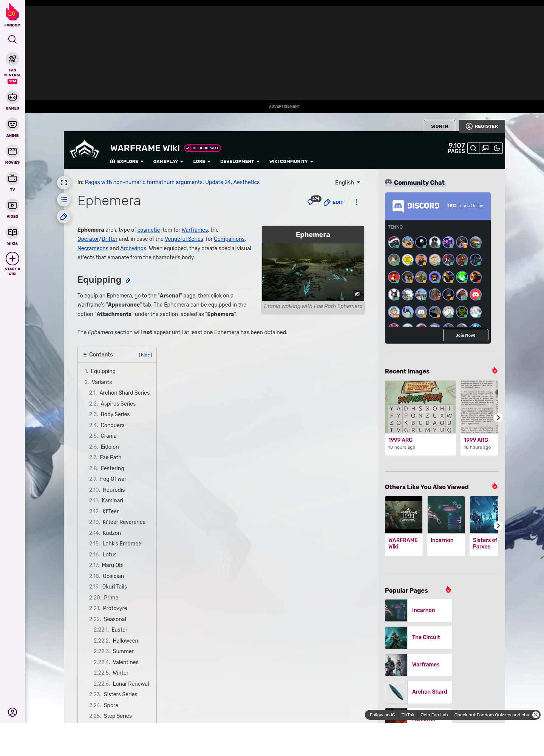
Task: Advance Others Like You Also Viewed carousel
Action: 498,526
